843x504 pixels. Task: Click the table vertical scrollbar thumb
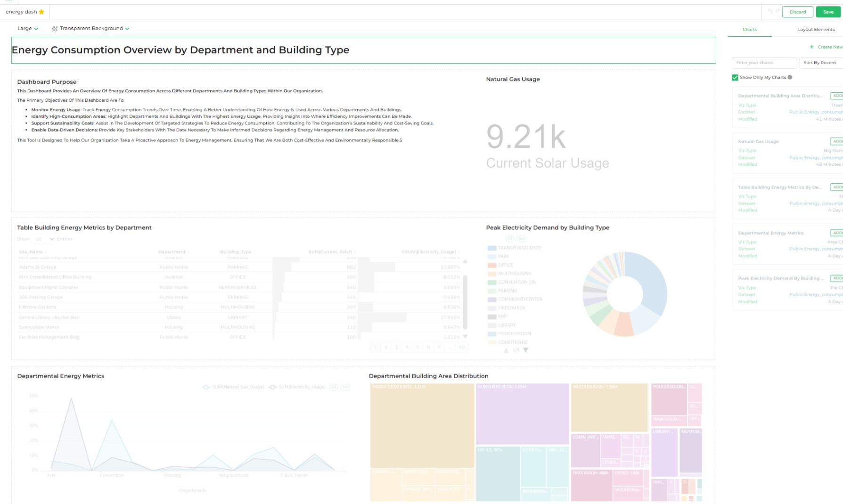tap(465, 302)
